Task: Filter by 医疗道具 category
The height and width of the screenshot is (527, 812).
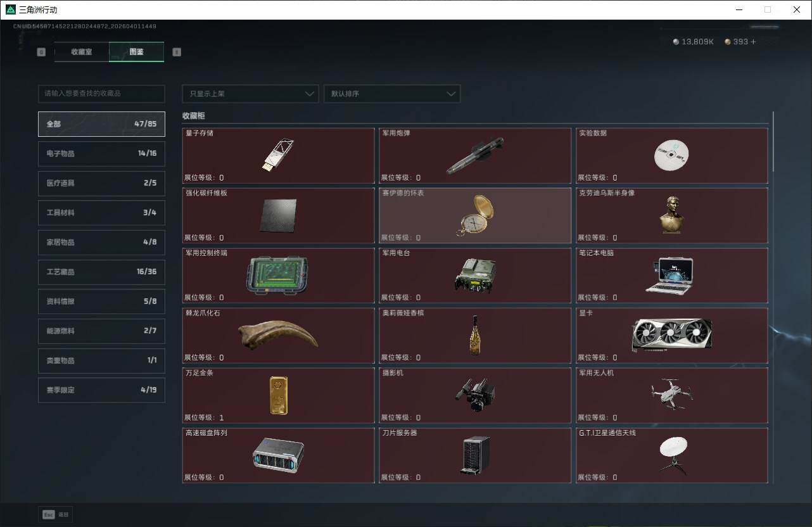Action: click(x=101, y=183)
